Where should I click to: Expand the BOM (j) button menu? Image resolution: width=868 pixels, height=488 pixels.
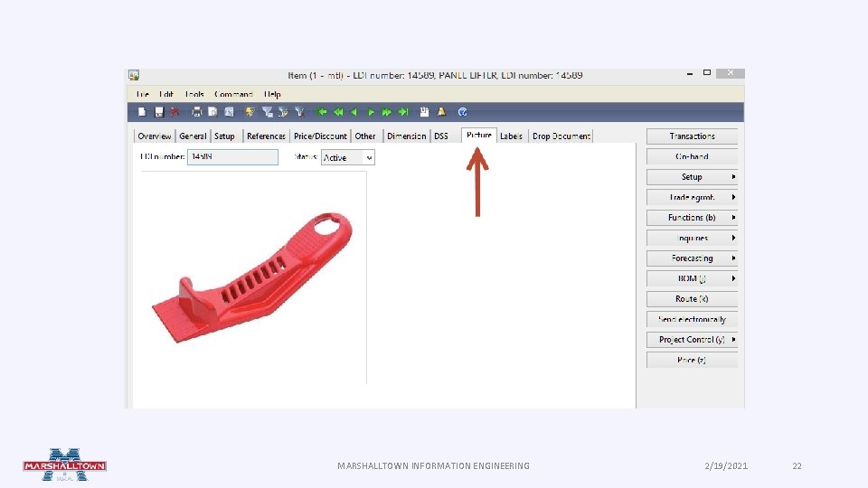pos(692,279)
